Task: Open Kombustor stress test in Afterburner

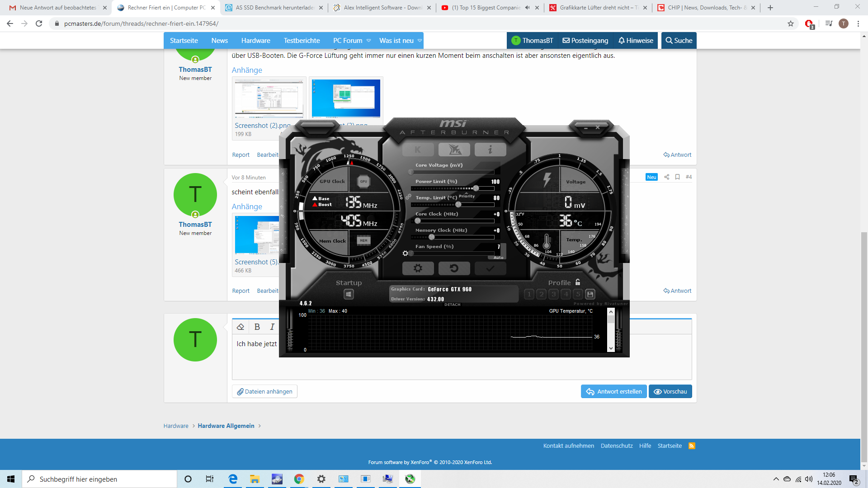Action: (418, 150)
